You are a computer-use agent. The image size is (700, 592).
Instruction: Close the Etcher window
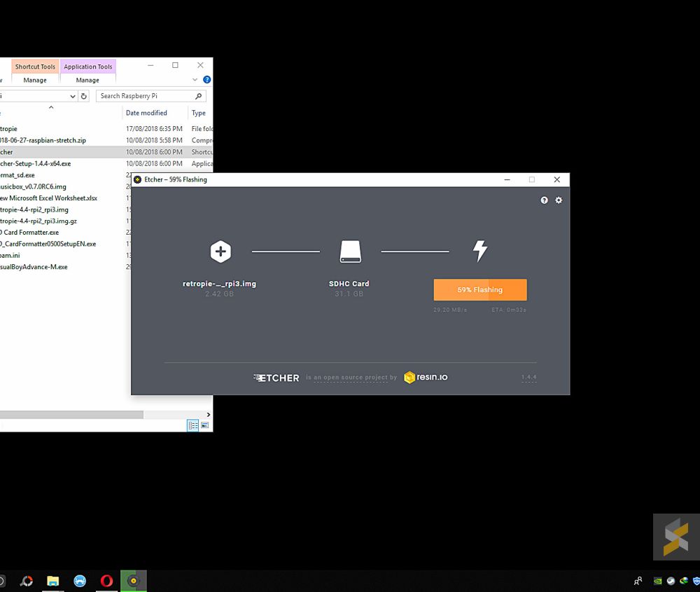pyautogui.click(x=556, y=179)
